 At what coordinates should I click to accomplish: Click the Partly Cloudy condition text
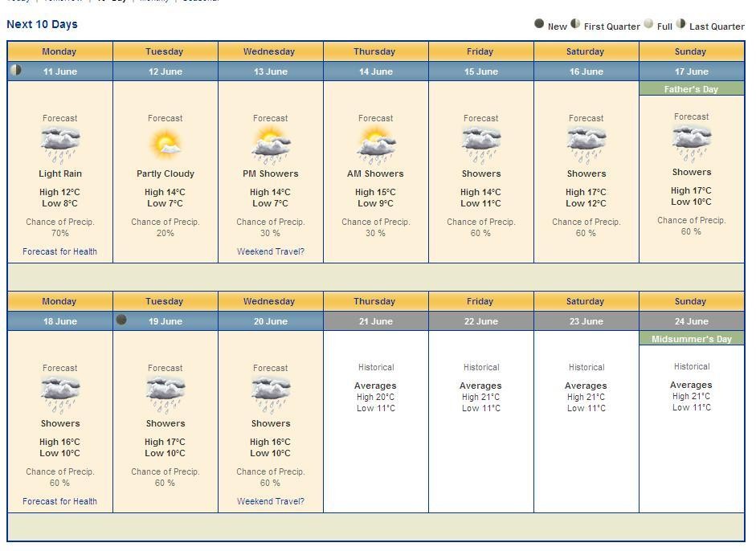[x=166, y=173]
